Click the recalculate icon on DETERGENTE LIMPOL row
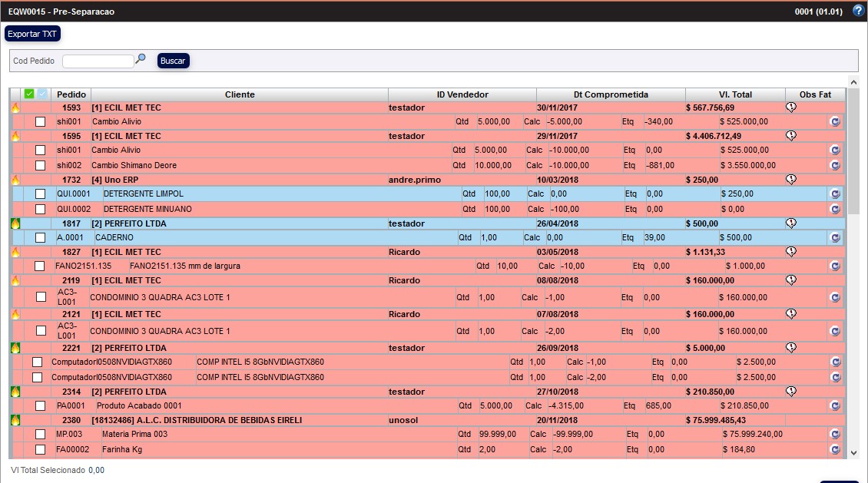The height and width of the screenshot is (483, 868). click(x=835, y=194)
